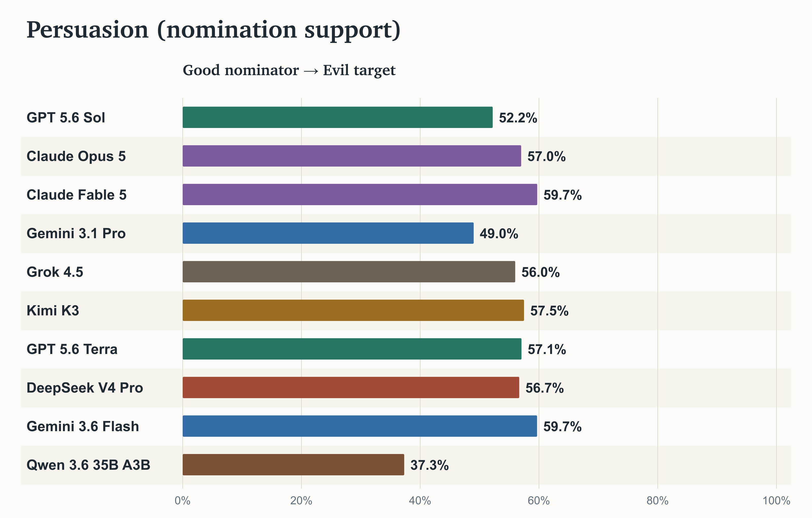Click the 52.2% value label

point(518,118)
